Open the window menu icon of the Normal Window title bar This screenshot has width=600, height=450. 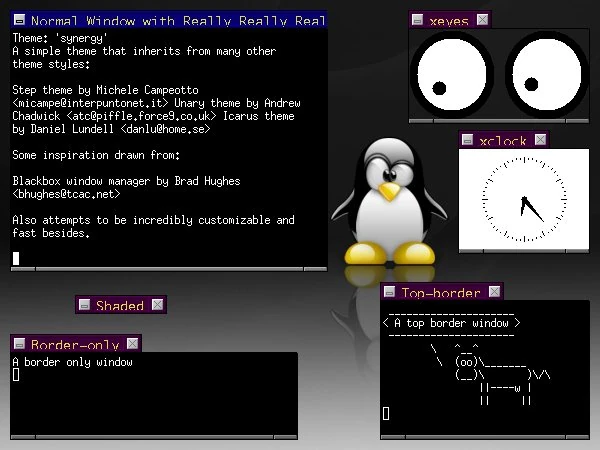coord(19,20)
